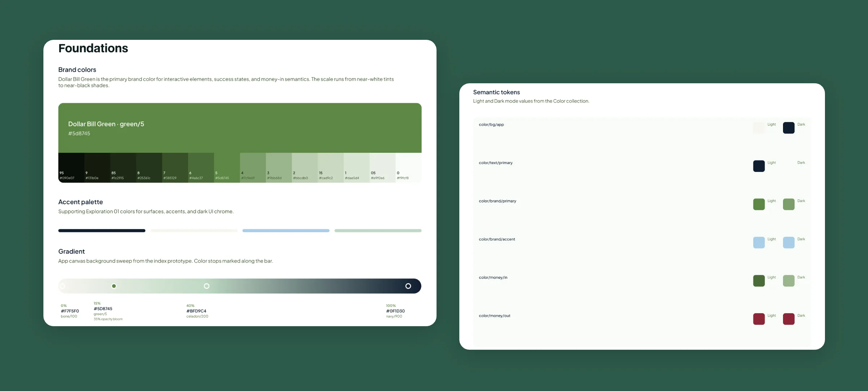
Task: Select the green/0 swatch #f9fcf8
Action: point(409,168)
